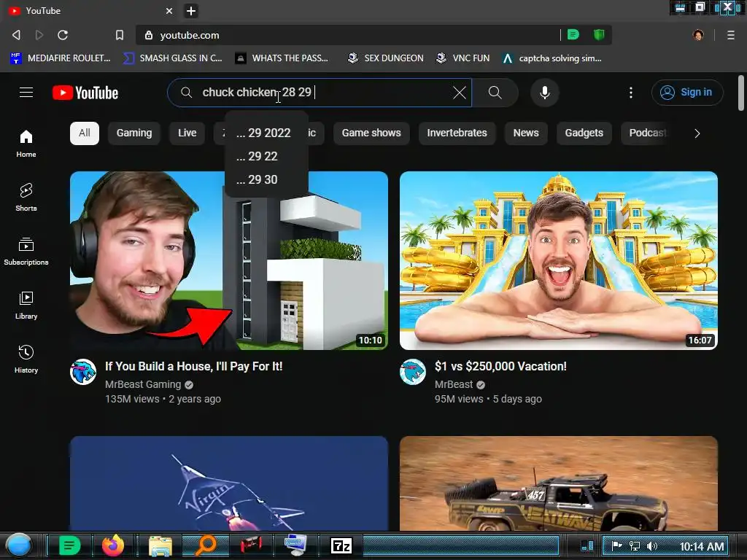Clear the search box with the X

click(x=460, y=93)
